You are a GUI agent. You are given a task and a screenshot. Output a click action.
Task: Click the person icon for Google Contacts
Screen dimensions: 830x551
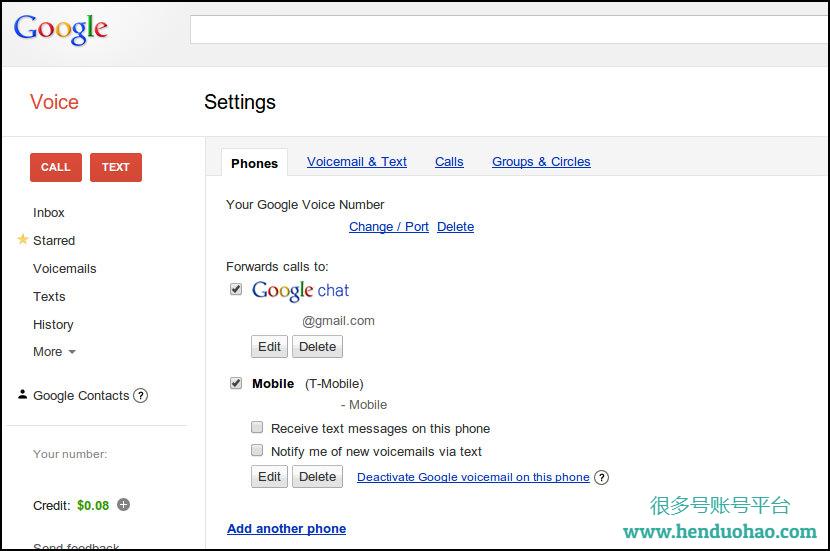coord(22,394)
